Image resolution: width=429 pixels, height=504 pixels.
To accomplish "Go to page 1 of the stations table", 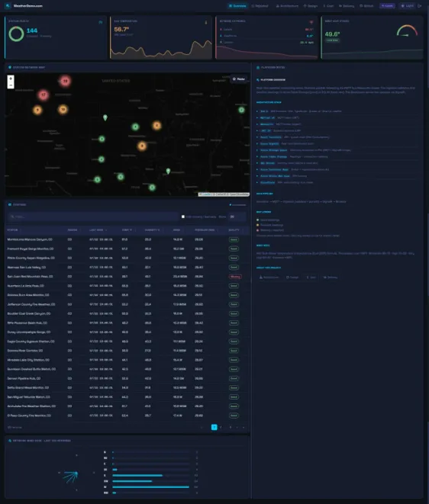I will click(214, 427).
